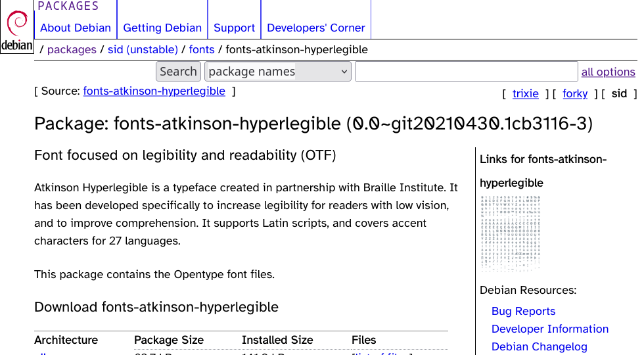
Task: Select the current 'sid' distribution label
Action: pyautogui.click(x=619, y=93)
